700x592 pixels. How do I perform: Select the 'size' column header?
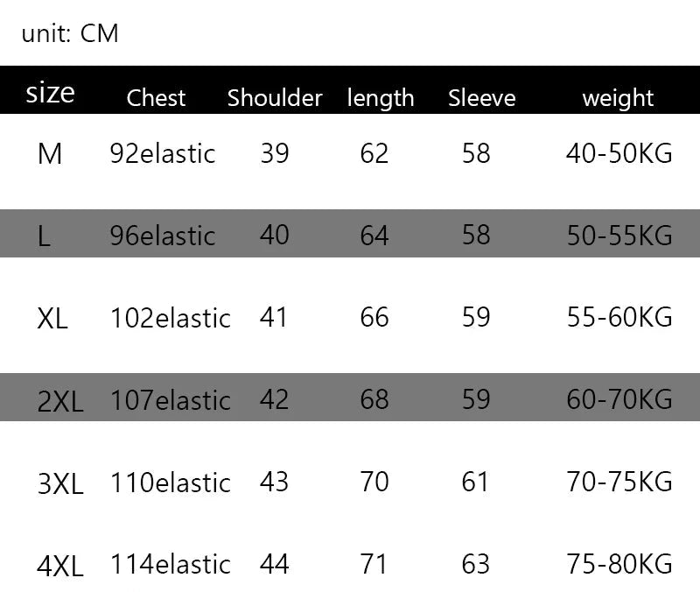coord(50,93)
